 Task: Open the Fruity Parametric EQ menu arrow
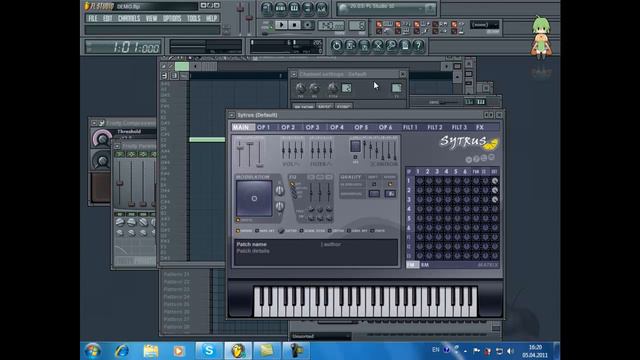117,146
